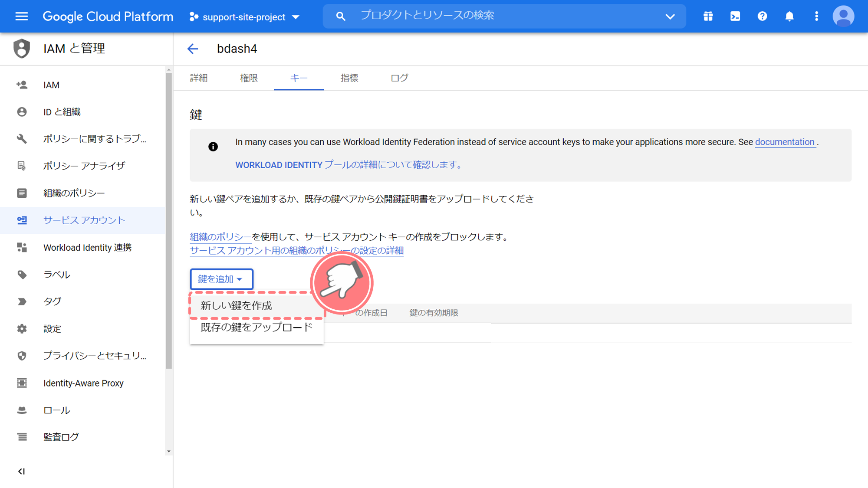Click the Google Cloud Platform logo
Screen dimensions: 868x488
point(108,16)
